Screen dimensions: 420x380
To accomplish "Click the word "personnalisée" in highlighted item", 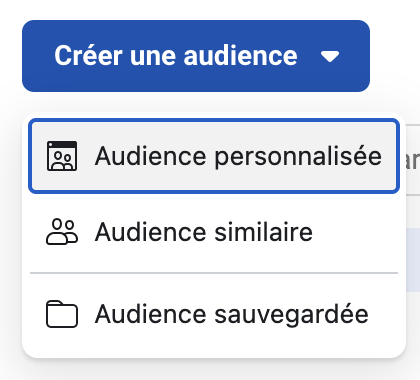I will (298, 157).
